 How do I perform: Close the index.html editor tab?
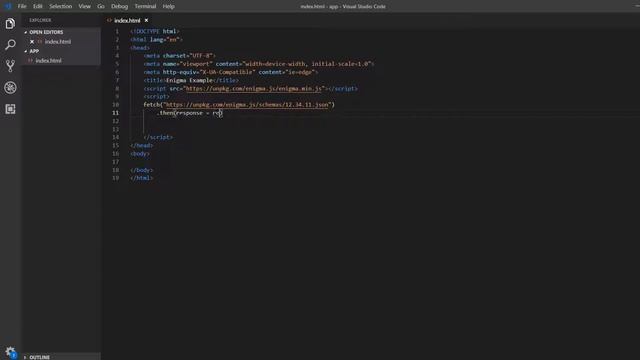pos(147,20)
